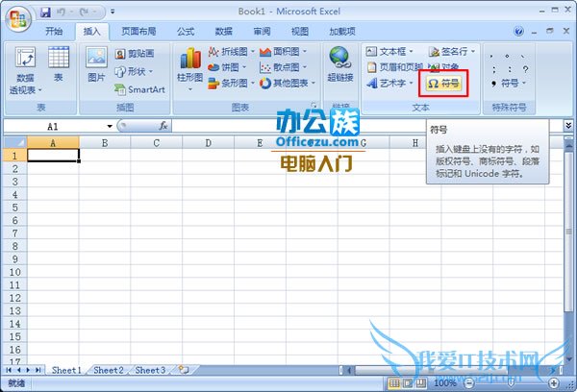Switch to the 开始 tab
Screen dimensions: 577x392
tap(54, 32)
